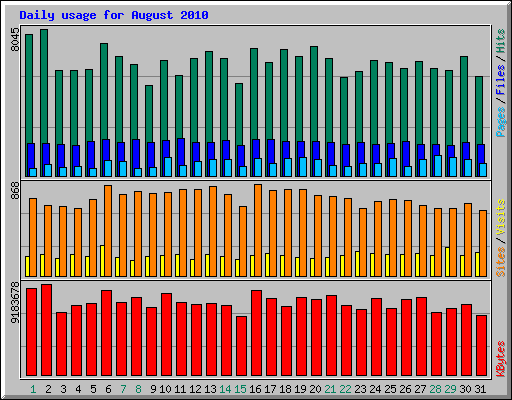Click day label 20 on the x-axis
The height and width of the screenshot is (400, 512).
tap(315, 389)
